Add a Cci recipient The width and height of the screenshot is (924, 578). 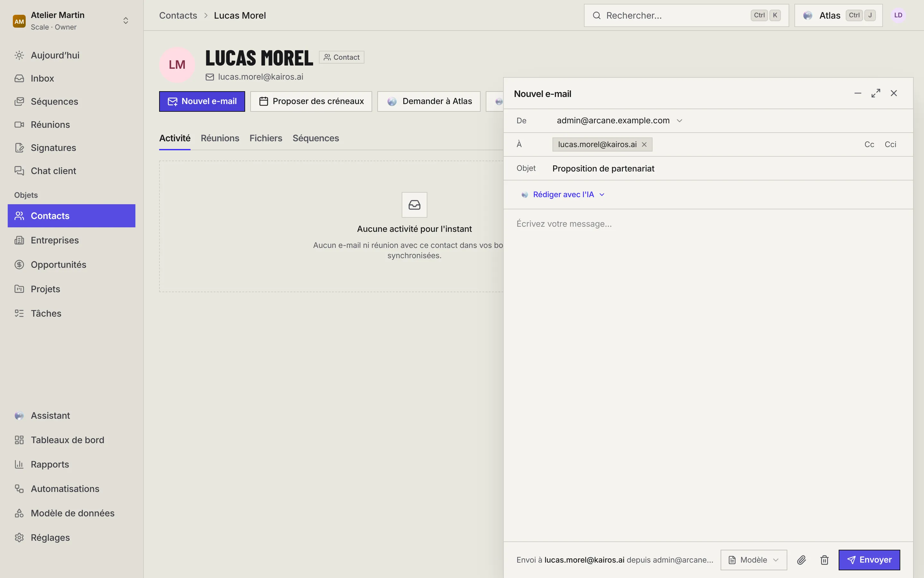[x=890, y=144]
